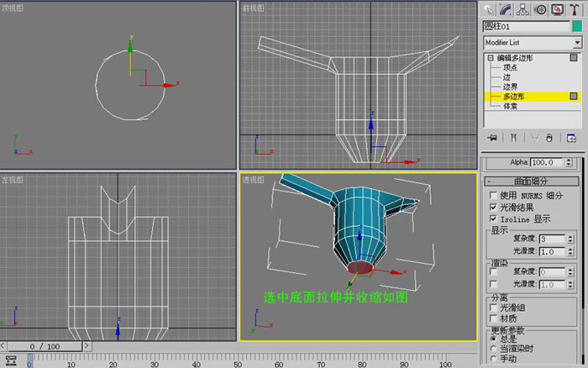This screenshot has width=588, height=368.
Task: Click the red selected bottom polygon
Action: [x=360, y=267]
